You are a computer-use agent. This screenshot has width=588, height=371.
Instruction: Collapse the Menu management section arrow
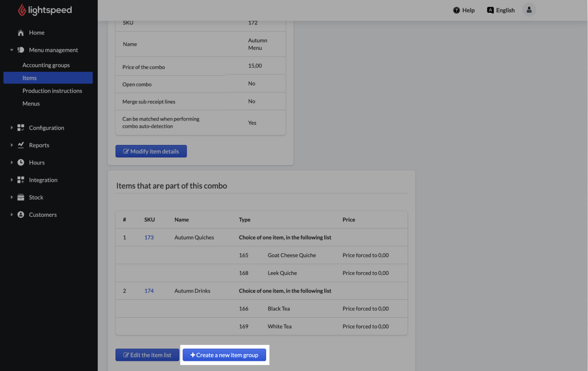coord(12,50)
